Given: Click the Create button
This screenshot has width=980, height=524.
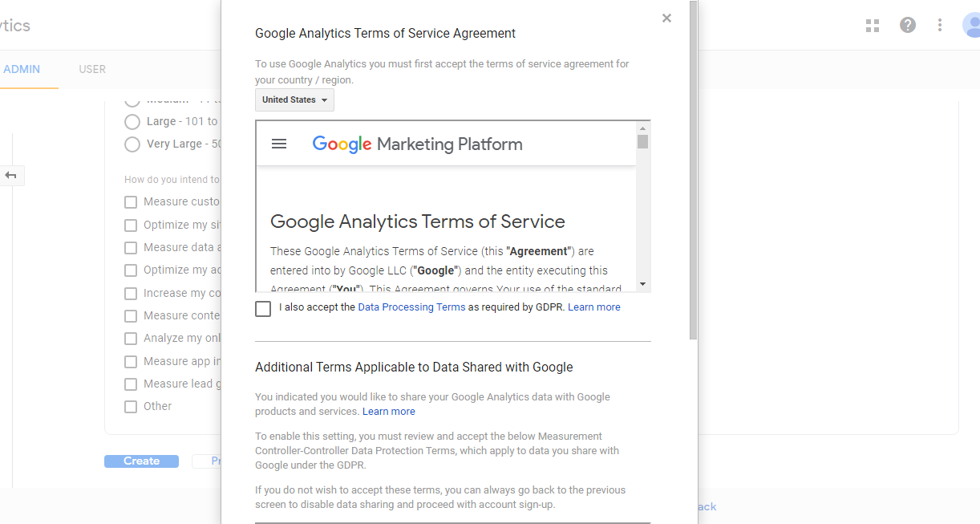Looking at the screenshot, I should coord(141,461).
